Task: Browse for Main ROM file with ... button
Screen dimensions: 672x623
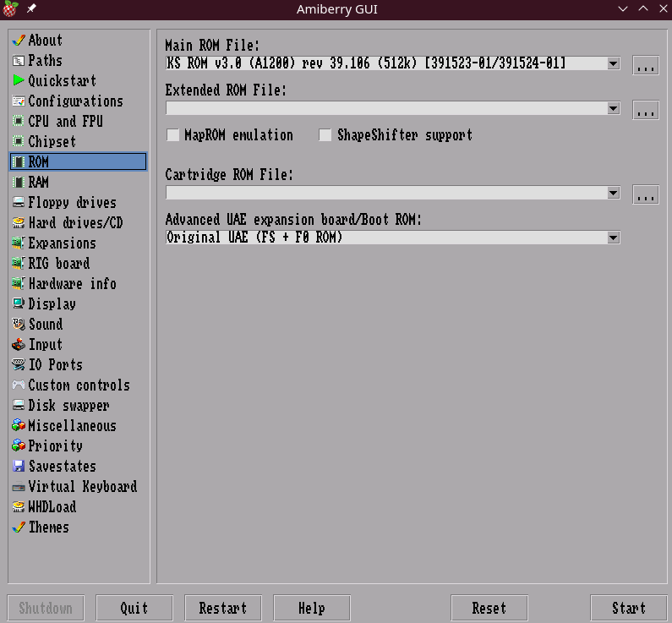Action: pos(646,65)
